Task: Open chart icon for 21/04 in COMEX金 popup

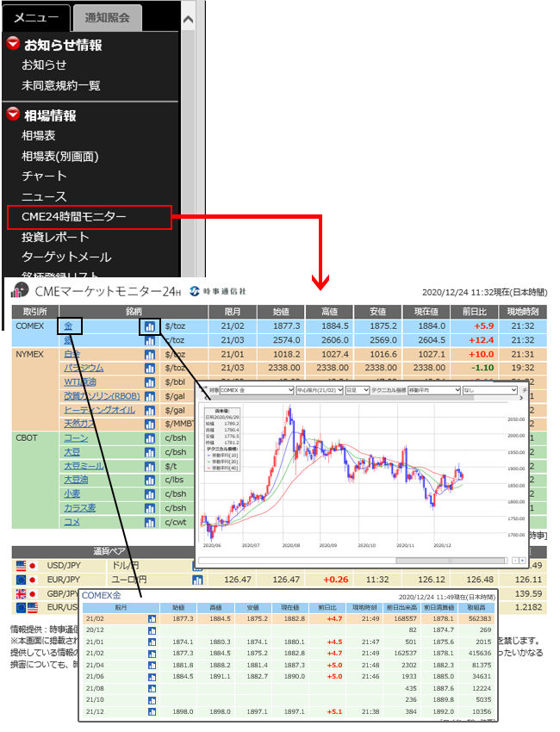Action: pos(152,666)
